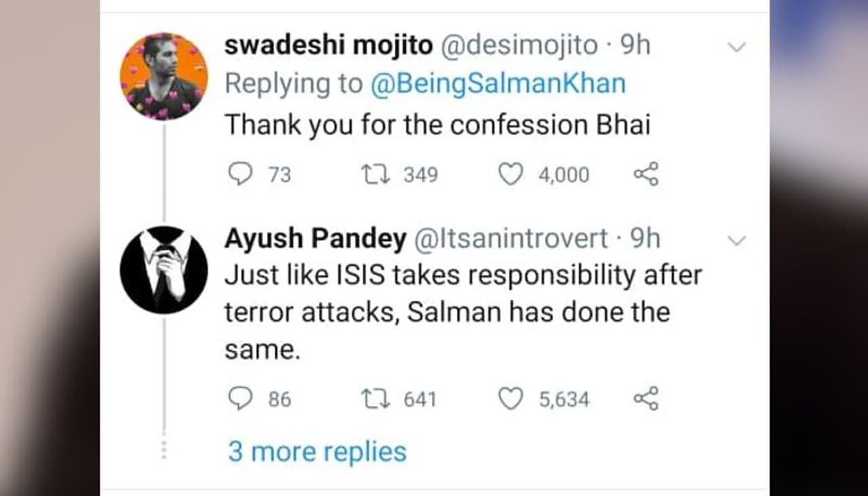This screenshot has width=868, height=496.
Task: Reply to swadeshi mojito's tweet
Action: pos(239,175)
